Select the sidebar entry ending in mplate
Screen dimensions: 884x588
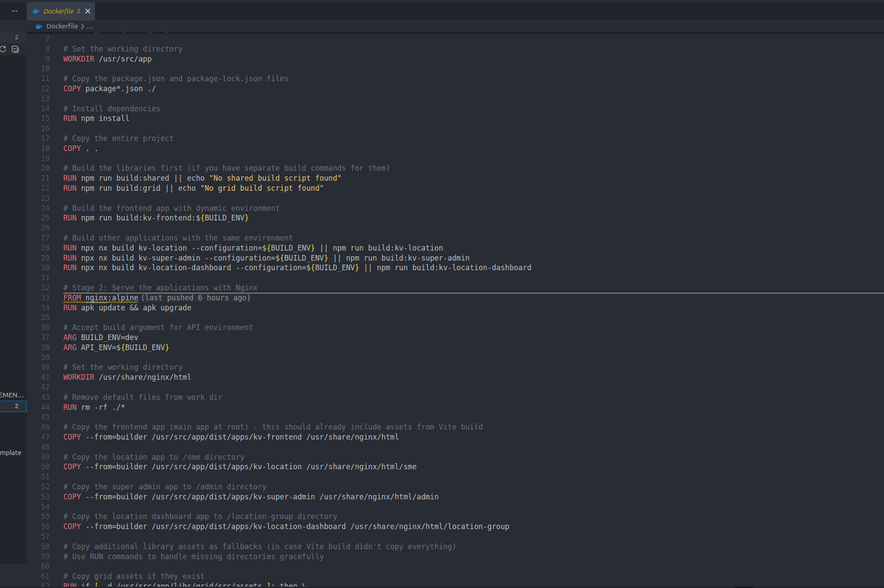(x=11, y=453)
